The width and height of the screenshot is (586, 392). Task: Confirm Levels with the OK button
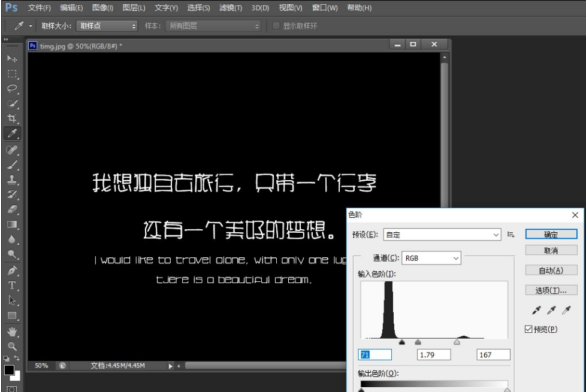(x=551, y=234)
